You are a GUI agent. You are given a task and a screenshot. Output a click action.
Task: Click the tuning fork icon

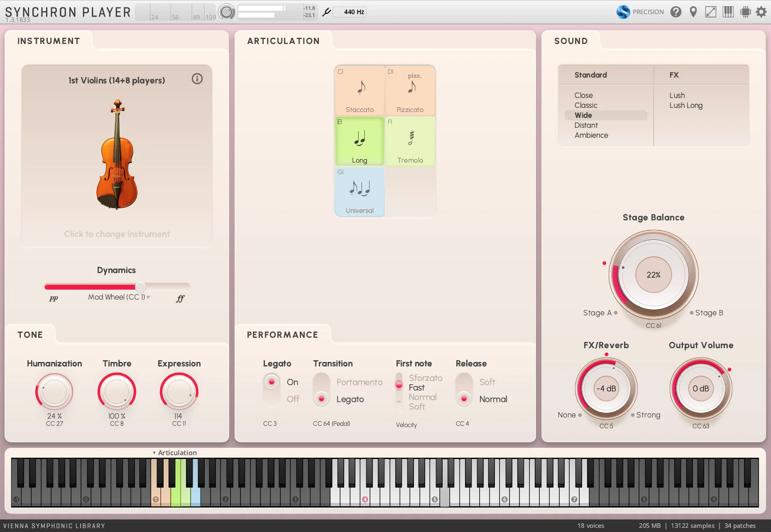coord(327,12)
